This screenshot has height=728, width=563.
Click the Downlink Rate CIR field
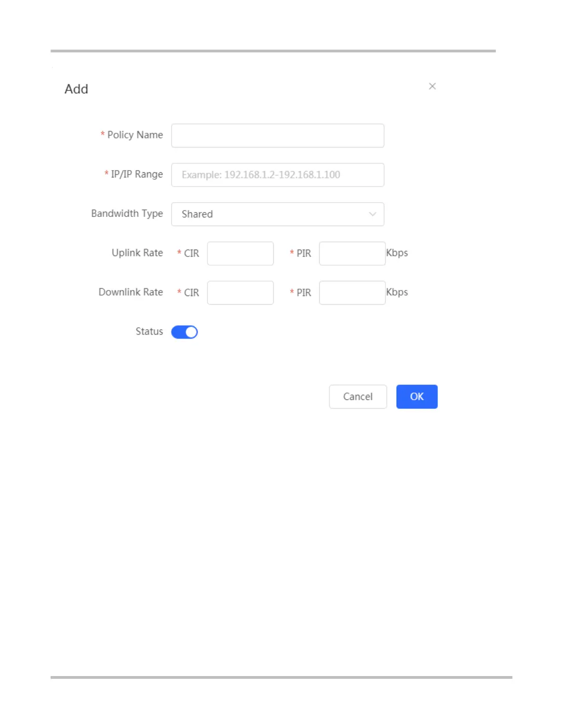pyautogui.click(x=240, y=293)
